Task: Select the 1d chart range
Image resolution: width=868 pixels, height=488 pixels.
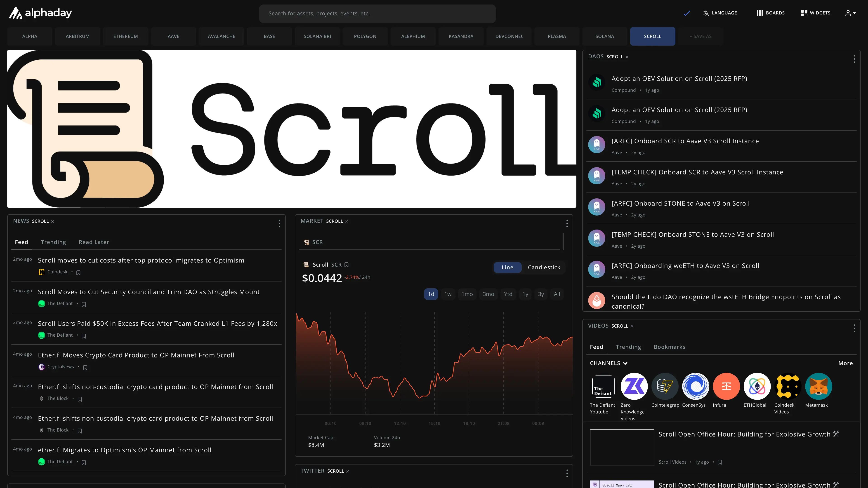Action: [431, 294]
